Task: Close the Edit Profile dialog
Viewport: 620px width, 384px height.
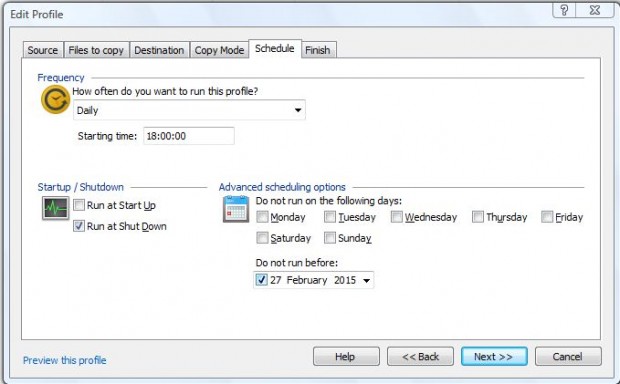Action: click(595, 10)
